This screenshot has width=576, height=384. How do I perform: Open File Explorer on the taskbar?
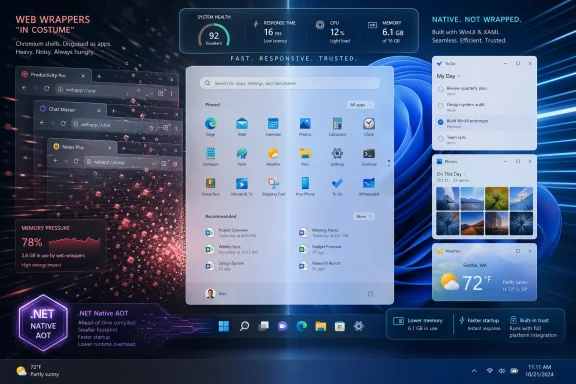(x=320, y=326)
